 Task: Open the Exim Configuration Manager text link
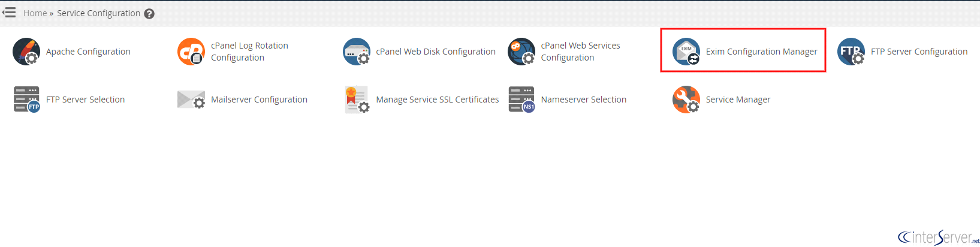761,52
